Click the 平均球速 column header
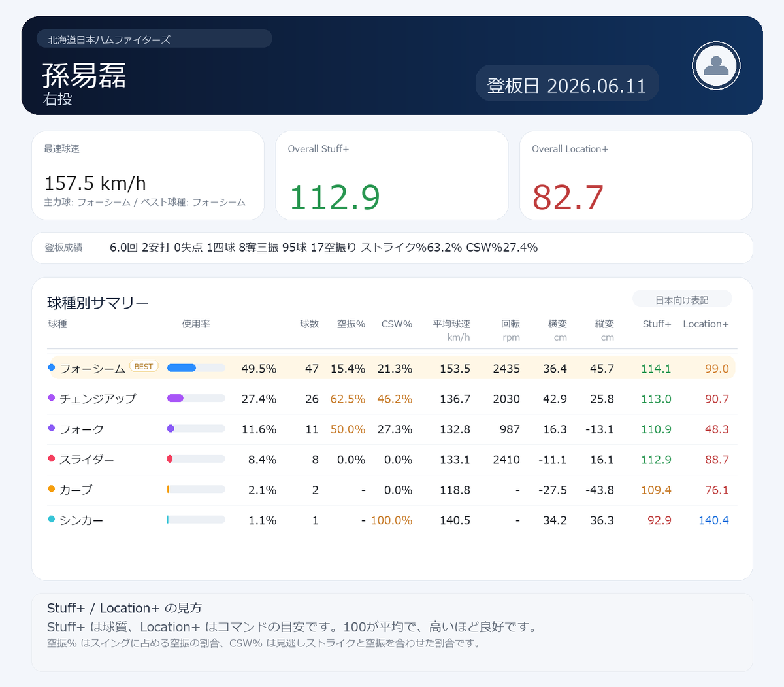The width and height of the screenshot is (784, 687). point(451,324)
